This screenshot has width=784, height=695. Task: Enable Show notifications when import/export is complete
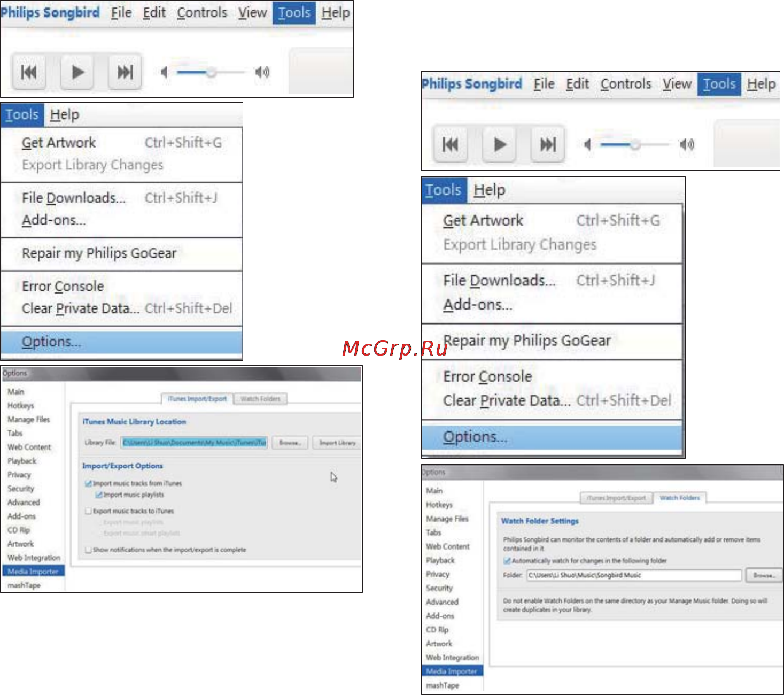tap(89, 550)
